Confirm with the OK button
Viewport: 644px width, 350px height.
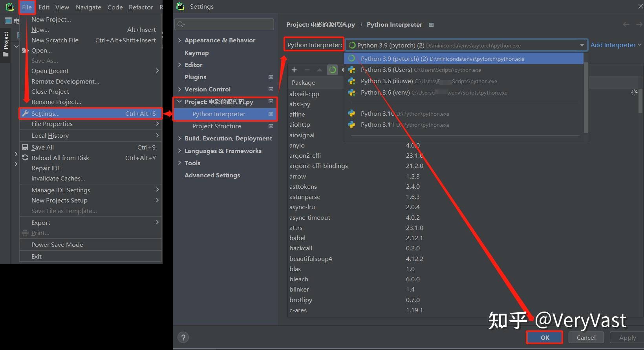pos(545,337)
